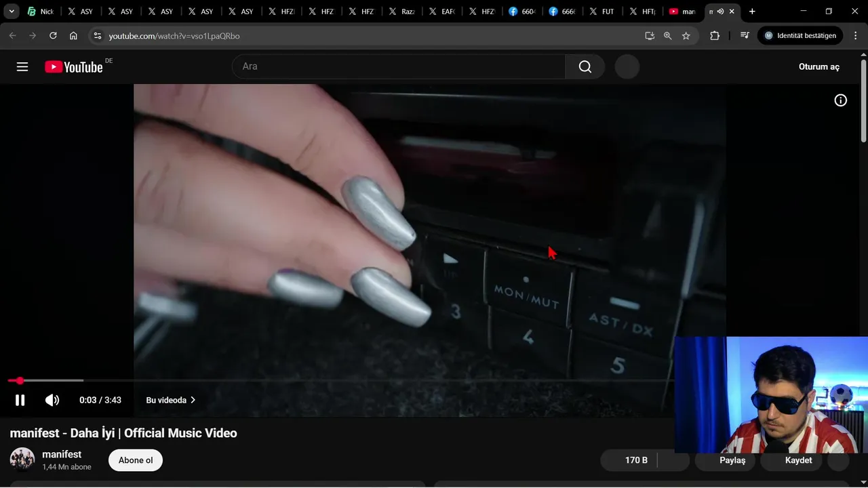Image resolution: width=868 pixels, height=488 pixels.
Task: Switch to the Nick tab
Action: click(x=41, y=12)
